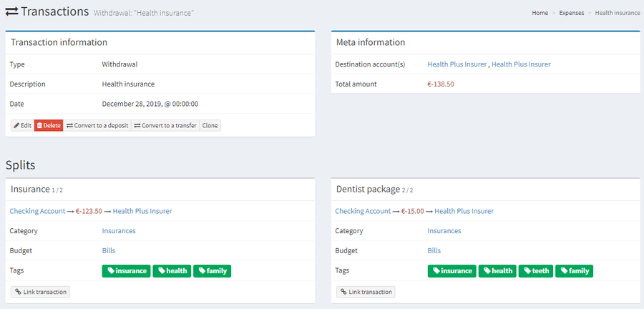Open the Bills budget in Insurance split
This screenshot has height=309, width=644.
[x=109, y=250]
